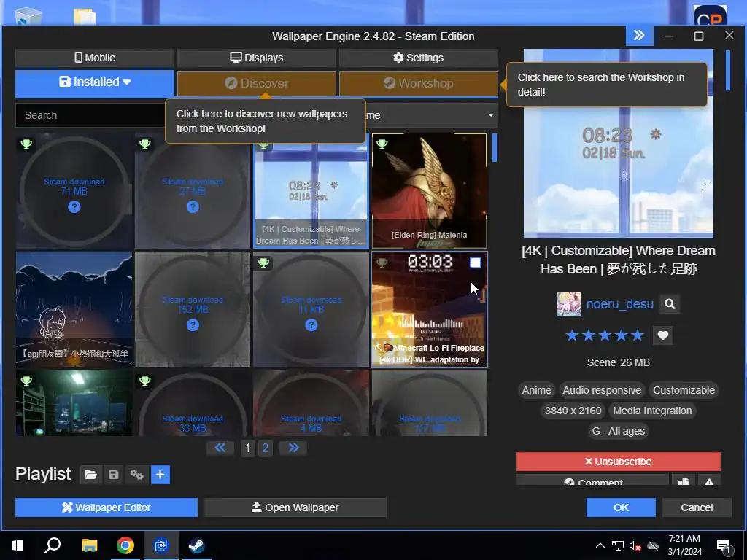Viewport: 747px width, 560px height.
Task: Open playlist settings gears icon
Action: click(136, 475)
